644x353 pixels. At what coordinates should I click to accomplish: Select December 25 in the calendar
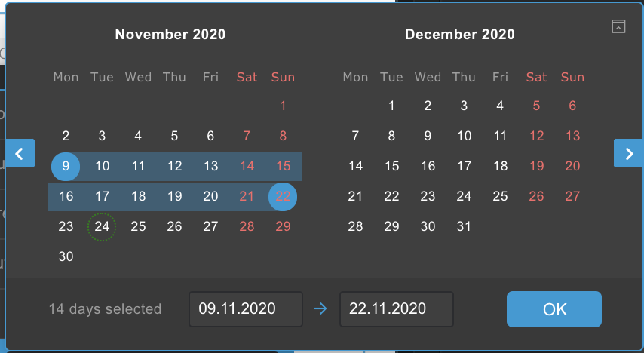pyautogui.click(x=500, y=196)
